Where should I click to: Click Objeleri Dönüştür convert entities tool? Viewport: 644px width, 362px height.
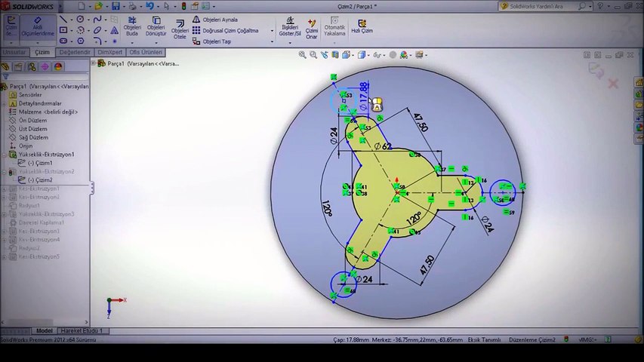[x=156, y=26]
